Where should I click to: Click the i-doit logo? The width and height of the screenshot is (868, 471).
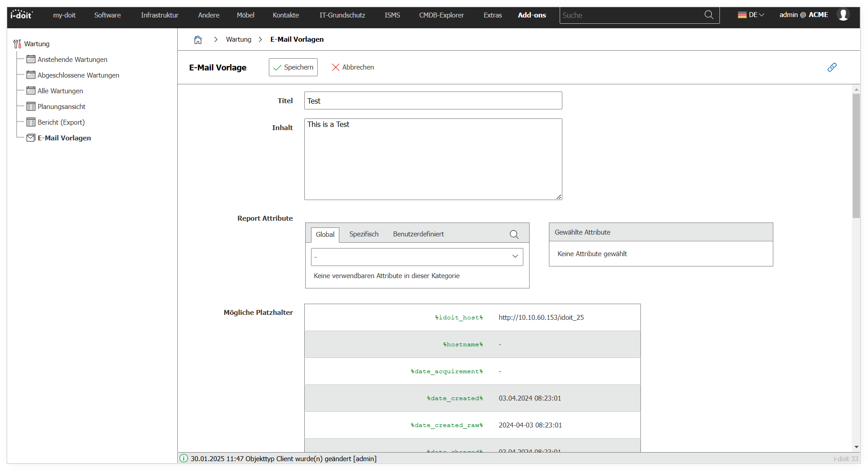coord(22,15)
